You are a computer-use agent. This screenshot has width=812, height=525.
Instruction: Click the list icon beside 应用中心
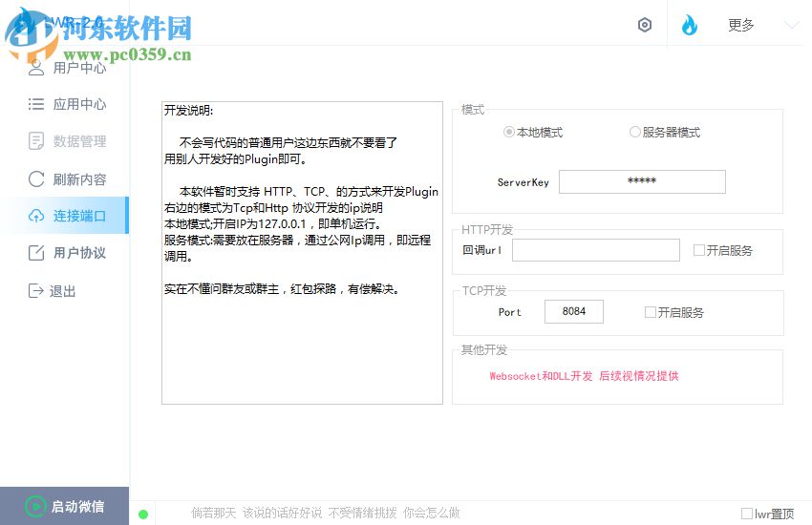[36, 104]
